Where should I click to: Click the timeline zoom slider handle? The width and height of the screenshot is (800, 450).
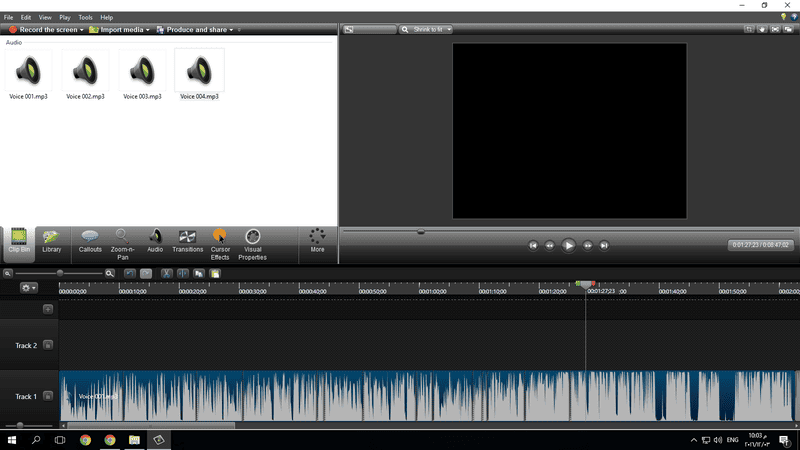60,273
